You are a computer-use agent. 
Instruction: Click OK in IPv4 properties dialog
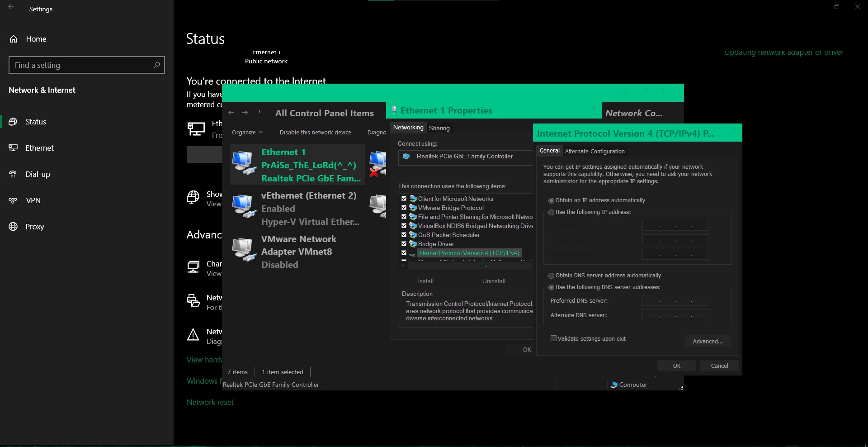point(676,366)
